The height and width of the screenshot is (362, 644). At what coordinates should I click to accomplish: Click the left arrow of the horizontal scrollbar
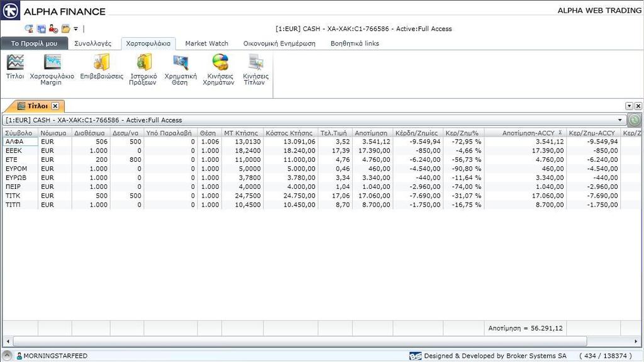(x=8, y=341)
